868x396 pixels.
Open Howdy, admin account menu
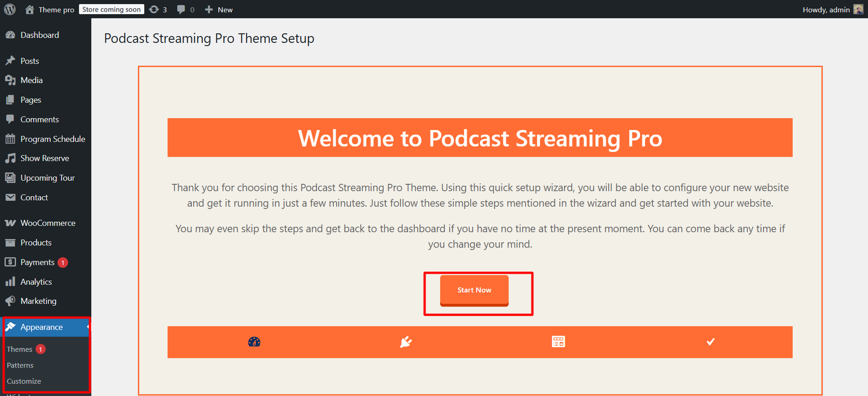click(826, 10)
